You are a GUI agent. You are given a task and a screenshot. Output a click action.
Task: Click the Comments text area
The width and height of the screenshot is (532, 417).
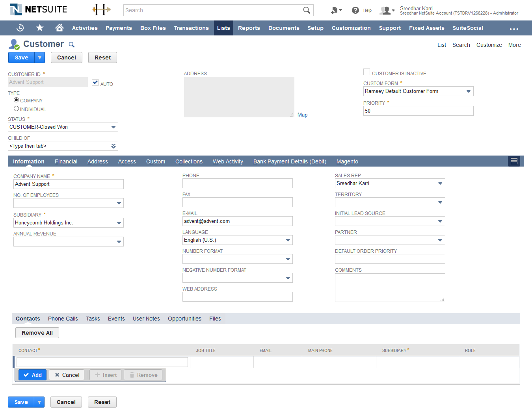pos(390,287)
